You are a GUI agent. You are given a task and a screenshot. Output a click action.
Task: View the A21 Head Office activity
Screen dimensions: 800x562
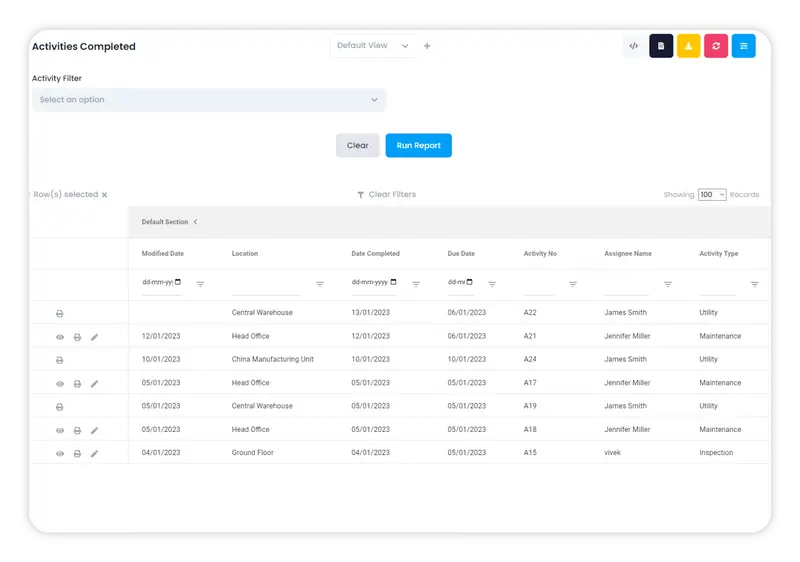[60, 337]
